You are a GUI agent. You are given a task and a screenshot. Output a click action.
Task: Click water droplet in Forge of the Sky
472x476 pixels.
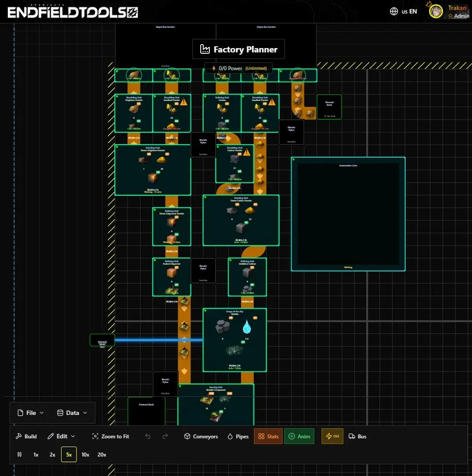pyautogui.click(x=247, y=326)
